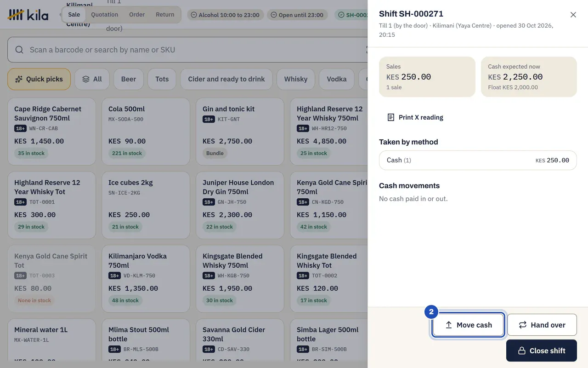Add Kenya Gold Cane Spirit 750ml
This screenshot has width=588, height=368.
click(x=329, y=205)
